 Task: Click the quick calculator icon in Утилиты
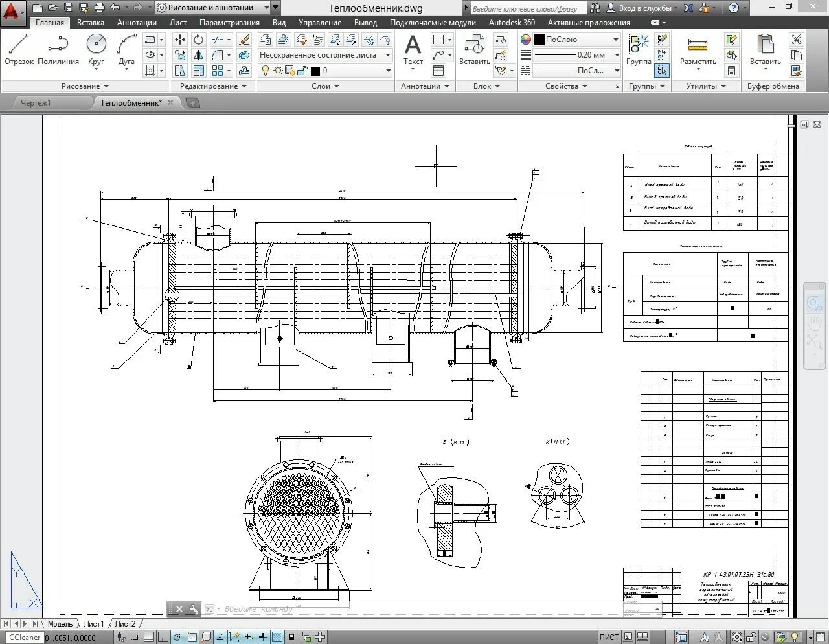[731, 71]
